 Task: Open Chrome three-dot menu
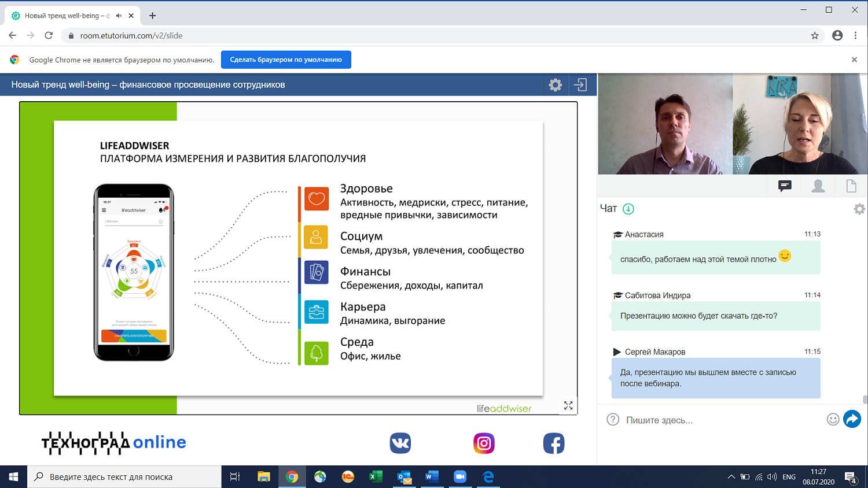[855, 35]
